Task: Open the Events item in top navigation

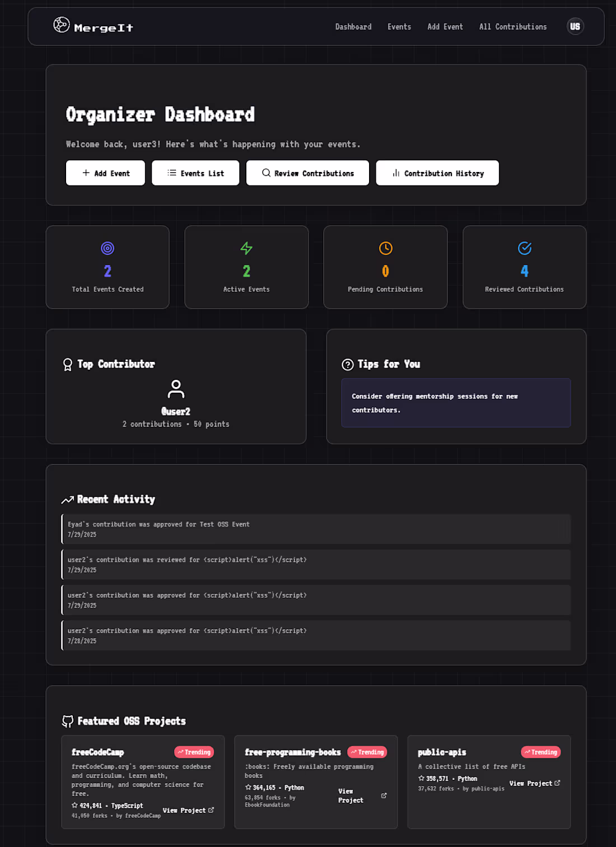Action: 399,26
